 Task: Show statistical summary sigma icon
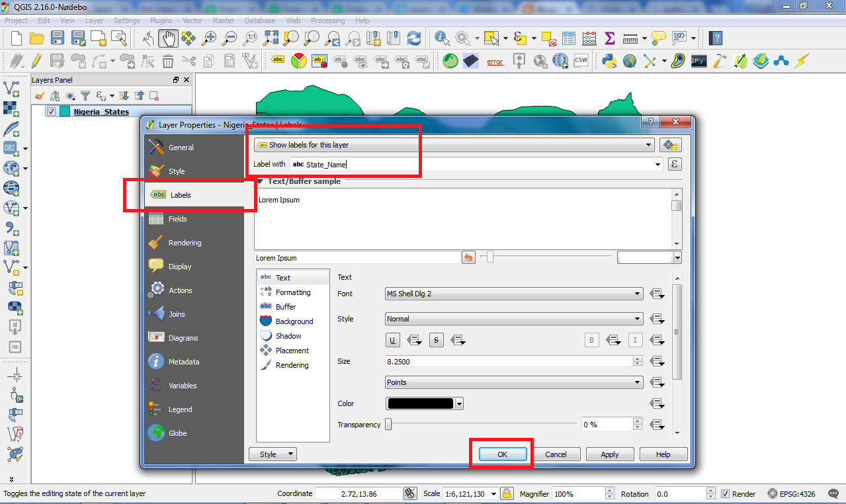tap(610, 38)
